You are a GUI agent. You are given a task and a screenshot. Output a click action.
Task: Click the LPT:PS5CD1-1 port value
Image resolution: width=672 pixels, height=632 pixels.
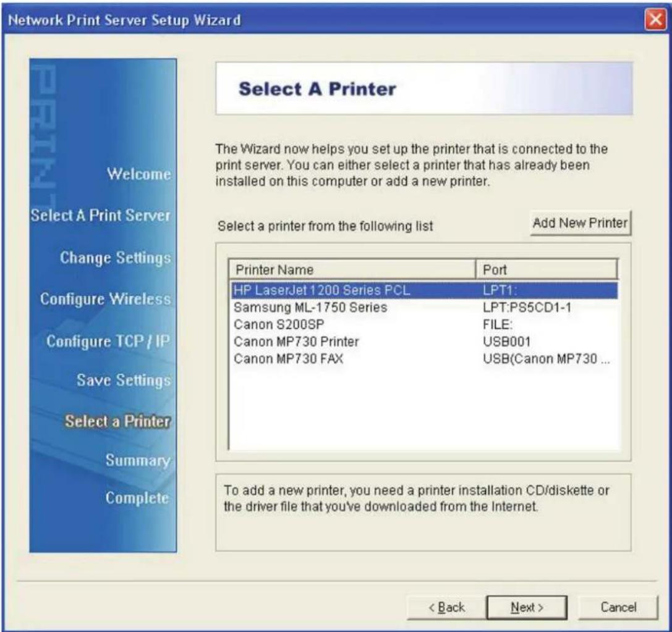point(527,308)
